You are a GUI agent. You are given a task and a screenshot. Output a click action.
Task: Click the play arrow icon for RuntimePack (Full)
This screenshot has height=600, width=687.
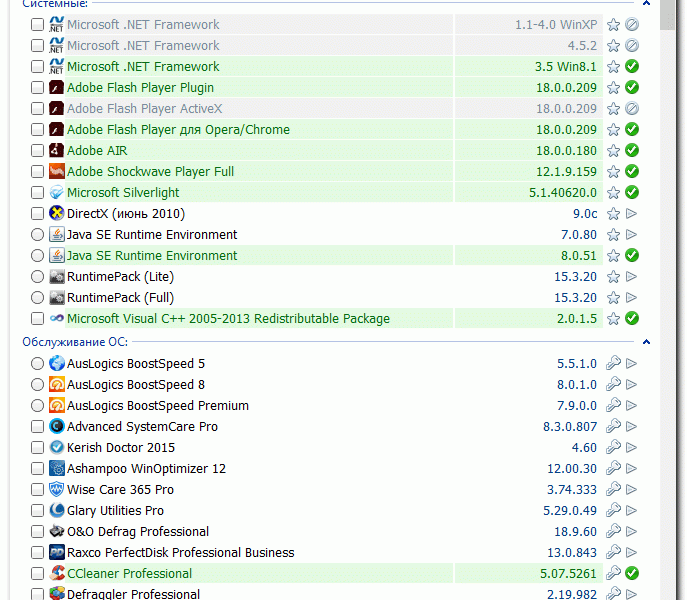point(631,298)
